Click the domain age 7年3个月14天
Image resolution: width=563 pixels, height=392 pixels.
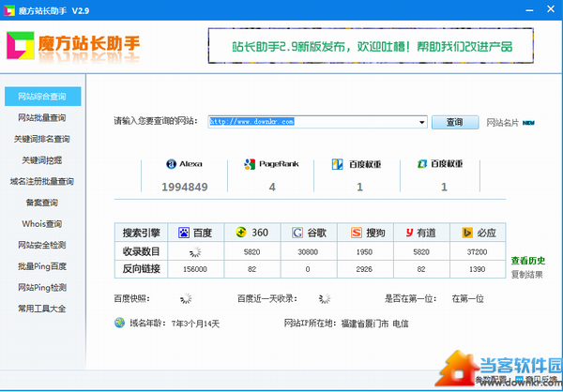195,324
